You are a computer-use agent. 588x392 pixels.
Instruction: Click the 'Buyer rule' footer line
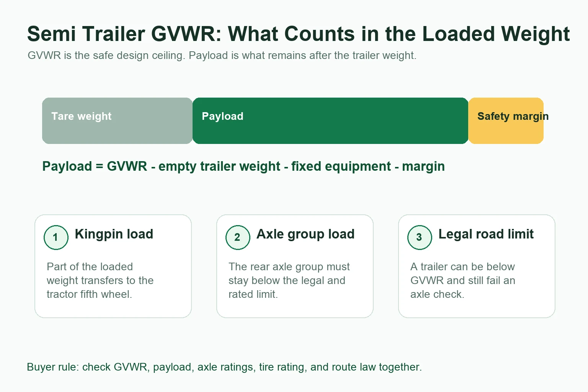tap(224, 367)
